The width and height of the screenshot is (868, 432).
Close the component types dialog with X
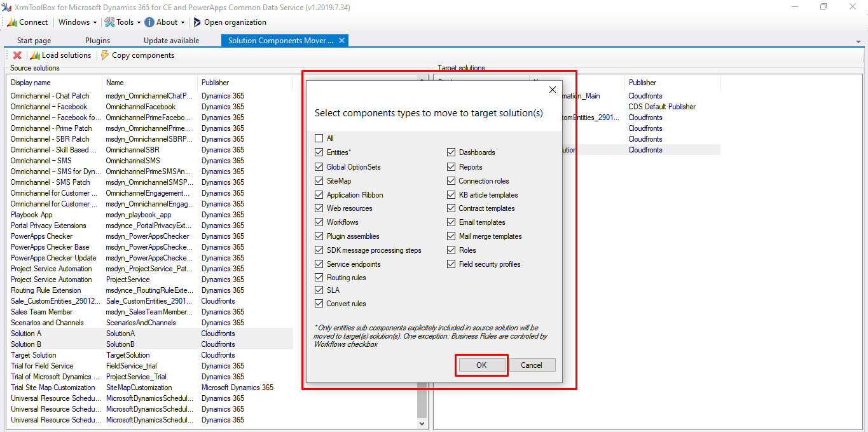[x=553, y=90]
